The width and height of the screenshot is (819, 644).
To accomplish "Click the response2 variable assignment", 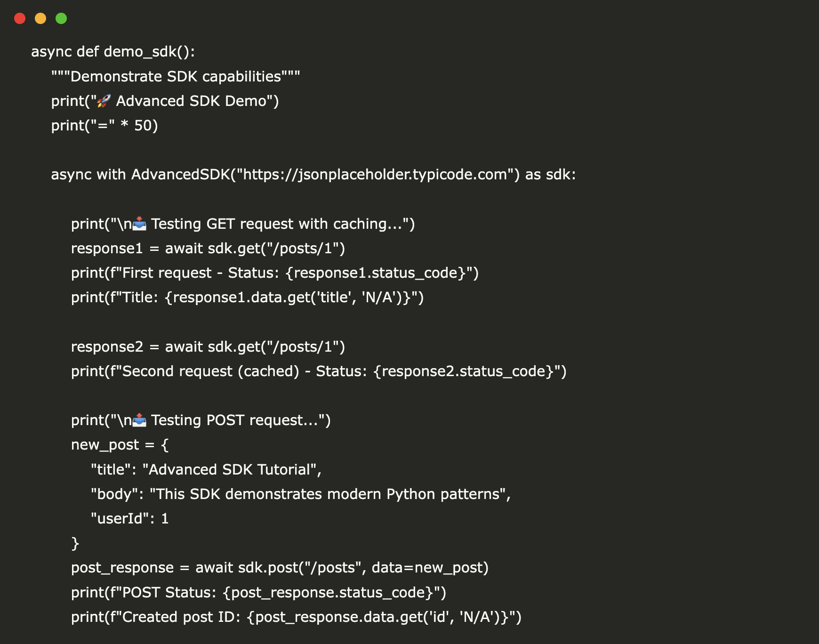I will point(107,347).
